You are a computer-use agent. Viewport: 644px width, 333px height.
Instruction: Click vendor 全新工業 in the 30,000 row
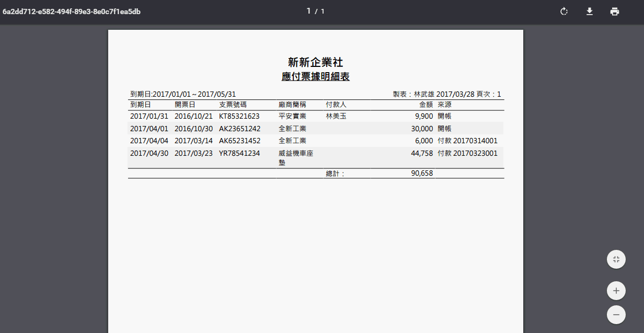click(292, 129)
